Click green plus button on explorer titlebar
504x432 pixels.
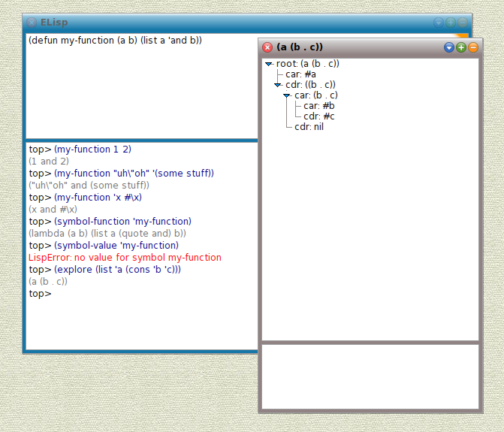[461, 47]
